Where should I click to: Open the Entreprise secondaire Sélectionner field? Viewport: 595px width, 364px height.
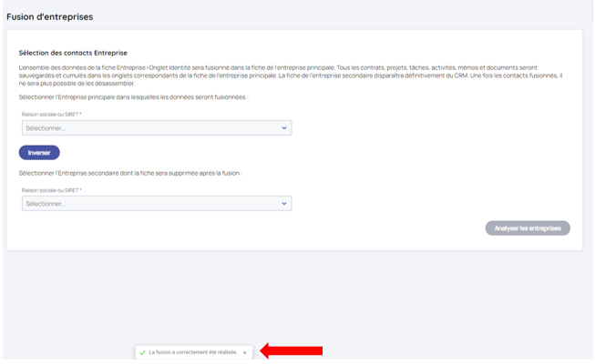156,203
